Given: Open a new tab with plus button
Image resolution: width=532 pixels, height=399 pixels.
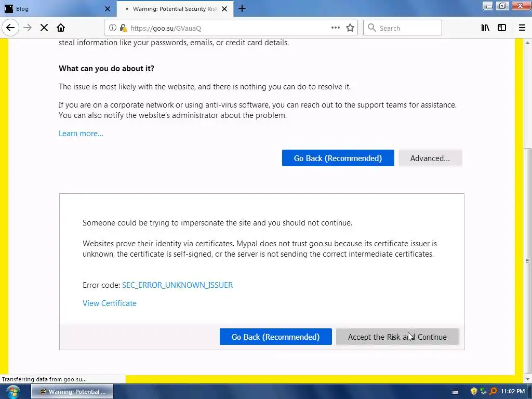Looking at the screenshot, I should (242, 8).
